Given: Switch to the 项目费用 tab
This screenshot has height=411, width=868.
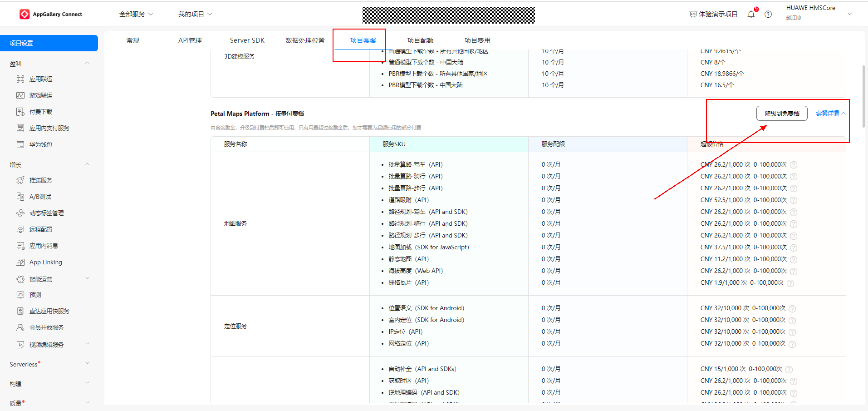Looking at the screenshot, I should coord(477,40).
